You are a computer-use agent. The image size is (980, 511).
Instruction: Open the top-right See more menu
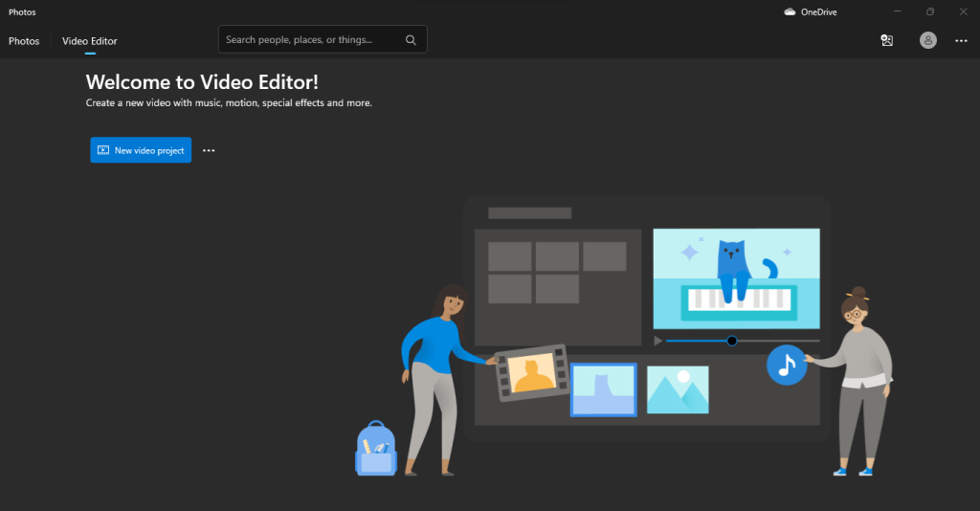[961, 40]
